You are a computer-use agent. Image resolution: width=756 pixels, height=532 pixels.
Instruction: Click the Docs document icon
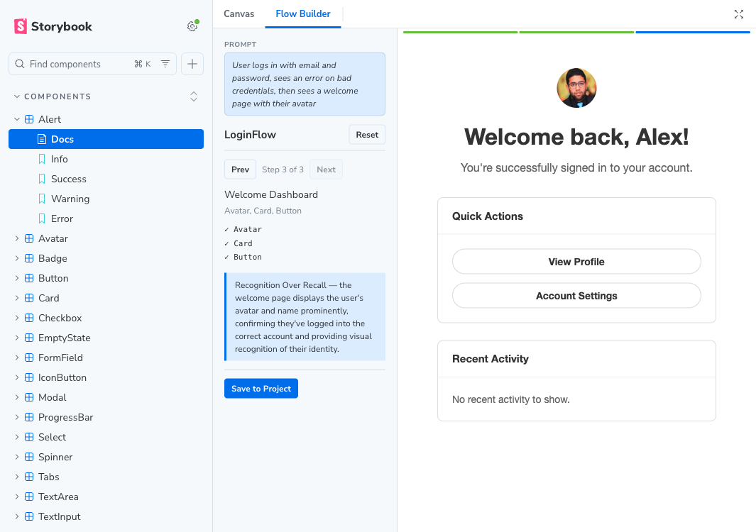pyautogui.click(x=42, y=139)
